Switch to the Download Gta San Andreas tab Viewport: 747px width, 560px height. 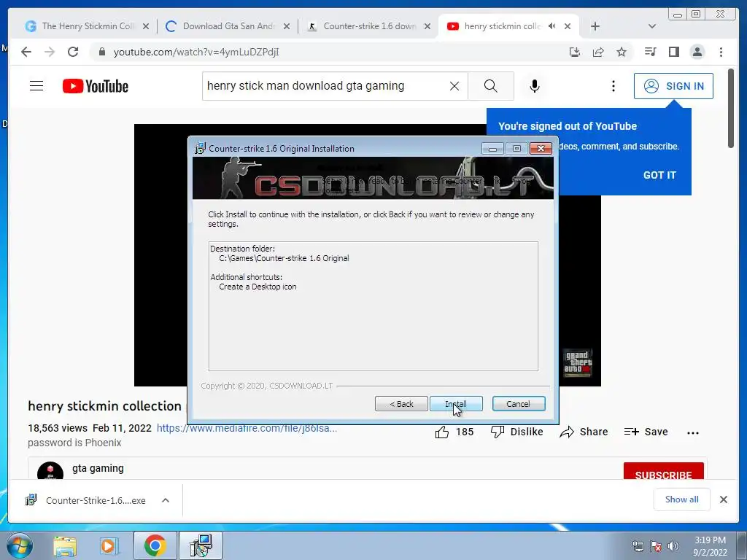pyautogui.click(x=228, y=26)
